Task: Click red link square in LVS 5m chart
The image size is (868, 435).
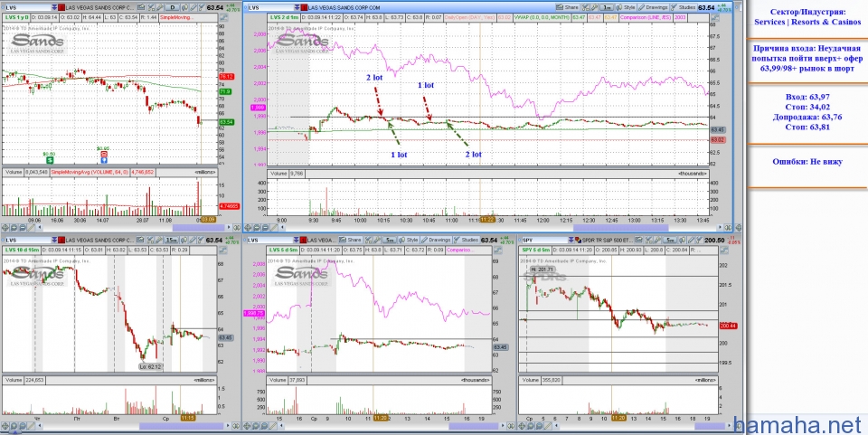Action: coord(304,241)
